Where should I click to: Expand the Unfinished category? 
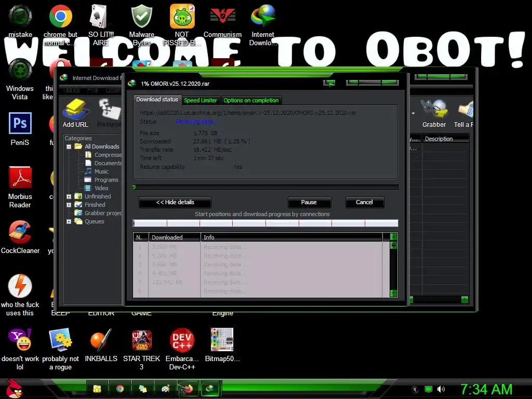pyautogui.click(x=69, y=196)
